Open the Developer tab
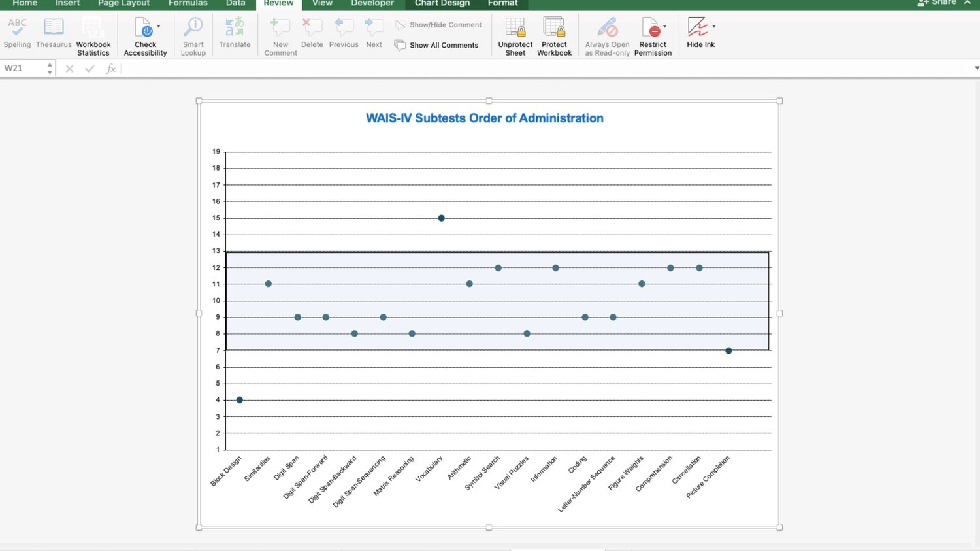980x551 pixels. (x=372, y=3)
